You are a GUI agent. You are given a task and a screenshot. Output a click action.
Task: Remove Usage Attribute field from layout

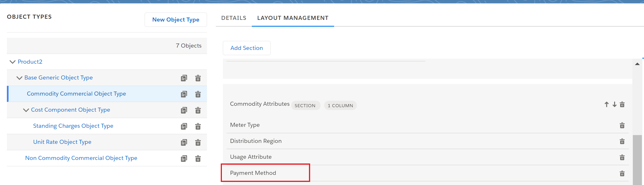[622, 157]
